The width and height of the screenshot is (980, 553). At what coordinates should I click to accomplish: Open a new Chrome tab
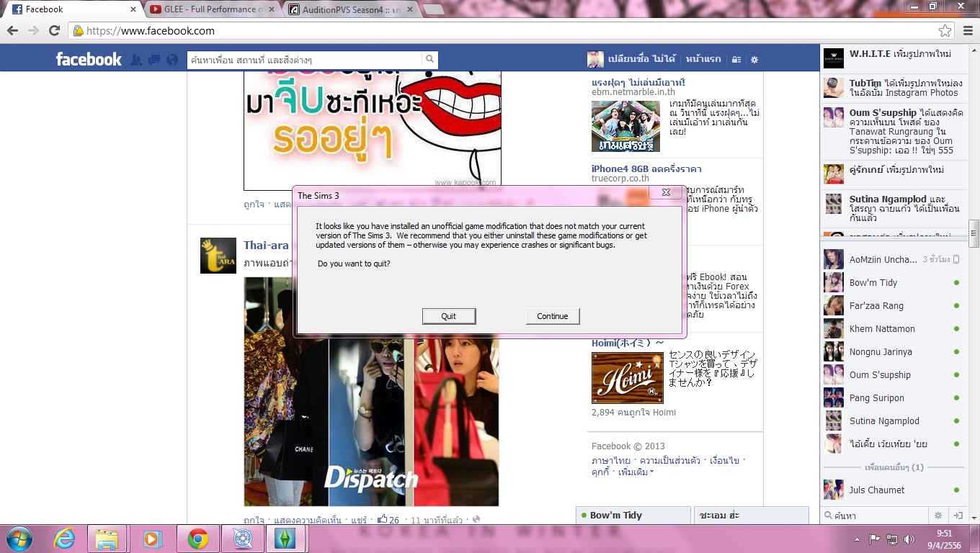coord(432,9)
